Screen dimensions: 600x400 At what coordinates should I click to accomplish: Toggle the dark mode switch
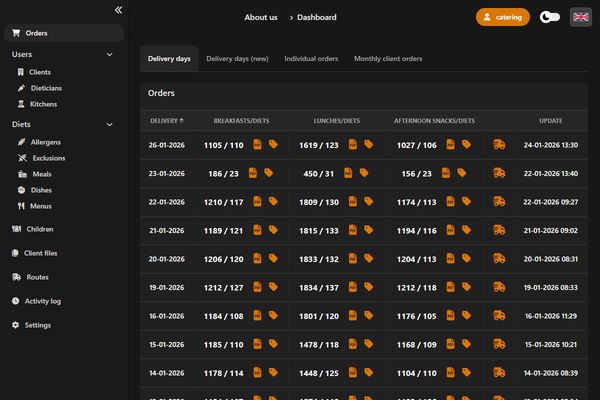549,17
